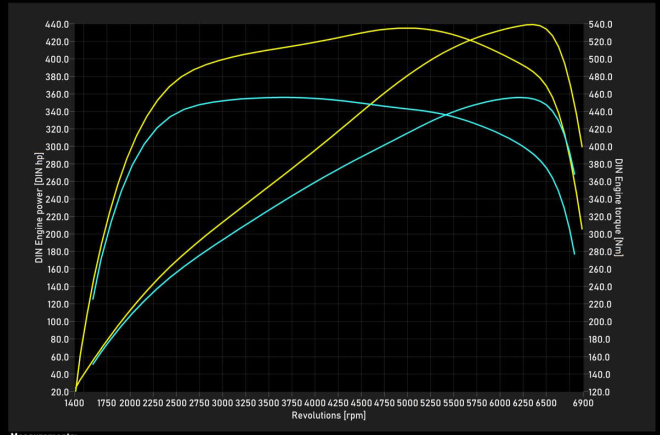Viewport: 660px width, 435px height.
Task: Pick the 4000 rpm tick label
Action: click(315, 402)
